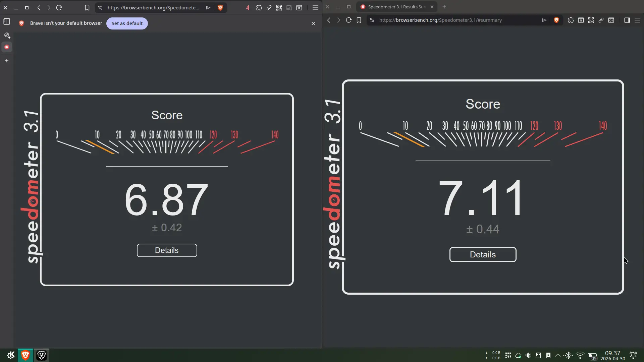The height and width of the screenshot is (362, 644).
Task: Bookmark this page in right window
Action: click(x=359, y=20)
